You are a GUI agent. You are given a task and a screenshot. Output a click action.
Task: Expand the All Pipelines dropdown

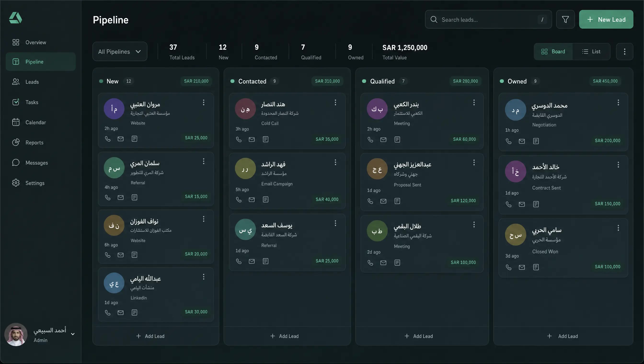pos(120,51)
